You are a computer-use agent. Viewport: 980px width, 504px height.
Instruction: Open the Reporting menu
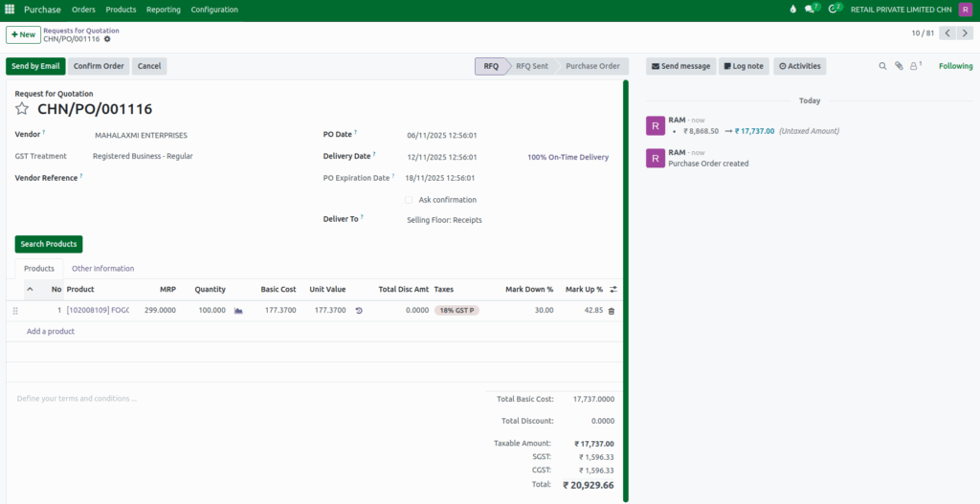click(164, 10)
